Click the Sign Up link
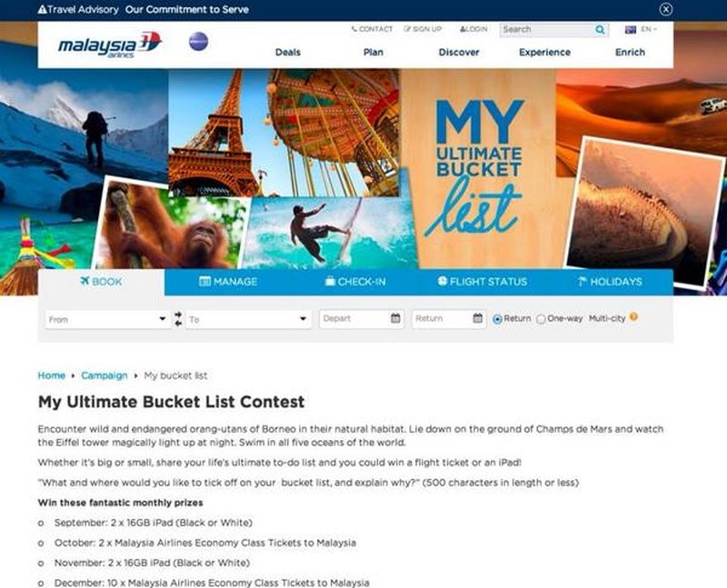The image size is (727, 588). [423, 29]
